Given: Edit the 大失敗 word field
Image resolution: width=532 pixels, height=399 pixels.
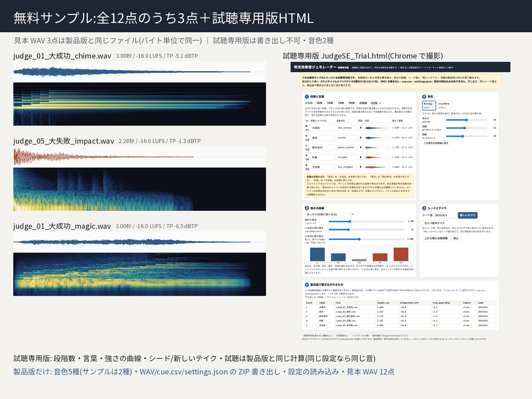Looking at the screenshot, I should (323, 167).
